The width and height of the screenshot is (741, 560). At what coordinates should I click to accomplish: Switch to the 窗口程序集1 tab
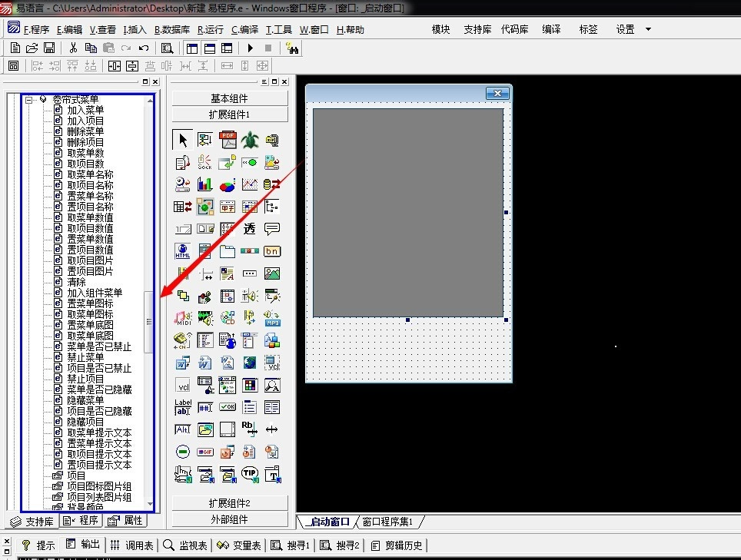[387, 522]
